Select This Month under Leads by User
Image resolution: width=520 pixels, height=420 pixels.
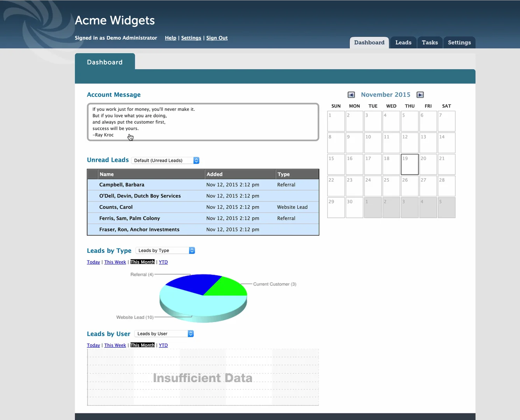[x=142, y=345]
